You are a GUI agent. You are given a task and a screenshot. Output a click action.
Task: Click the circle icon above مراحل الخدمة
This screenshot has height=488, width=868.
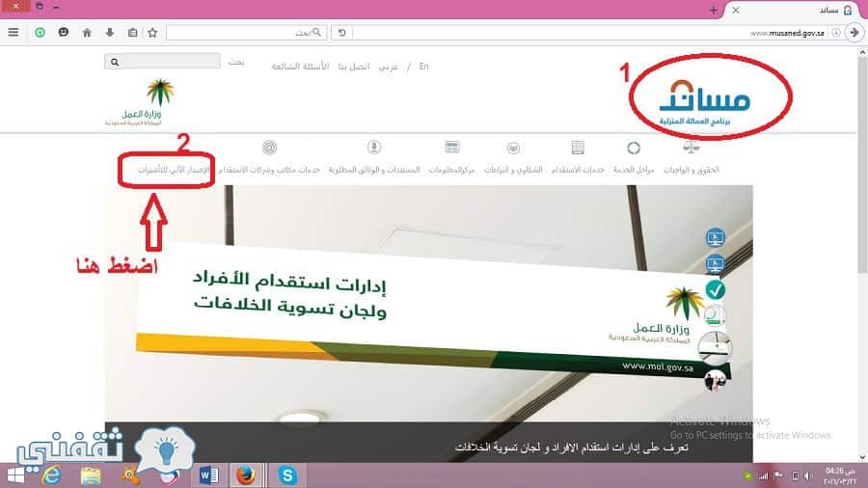[634, 148]
